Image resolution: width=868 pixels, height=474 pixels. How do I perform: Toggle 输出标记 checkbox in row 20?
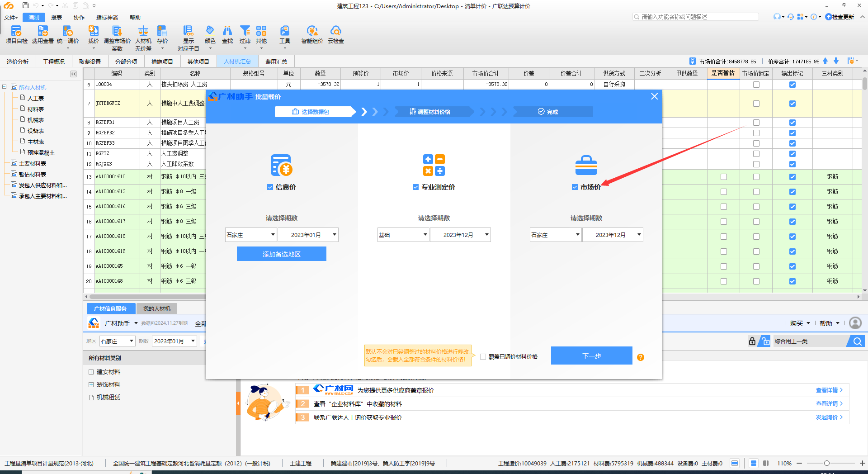click(793, 281)
